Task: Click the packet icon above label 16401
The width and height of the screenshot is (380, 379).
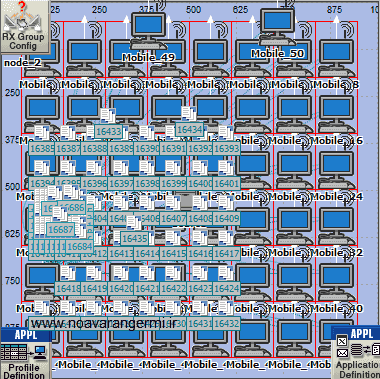Action: (226, 168)
